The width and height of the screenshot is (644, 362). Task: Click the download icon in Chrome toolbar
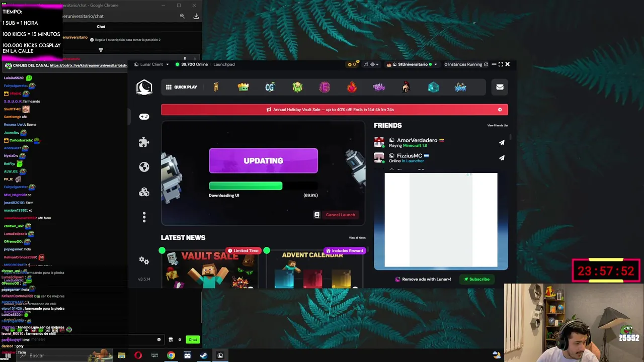point(196,16)
